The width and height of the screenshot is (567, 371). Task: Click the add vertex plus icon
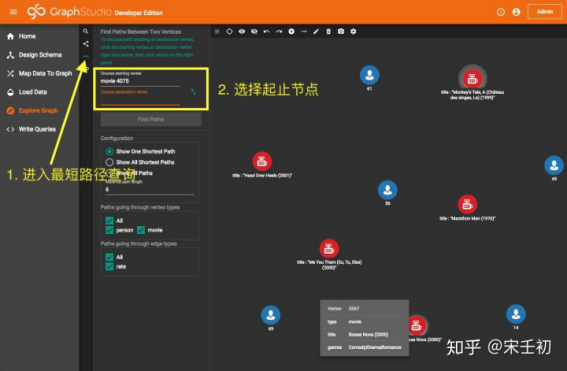(x=291, y=31)
